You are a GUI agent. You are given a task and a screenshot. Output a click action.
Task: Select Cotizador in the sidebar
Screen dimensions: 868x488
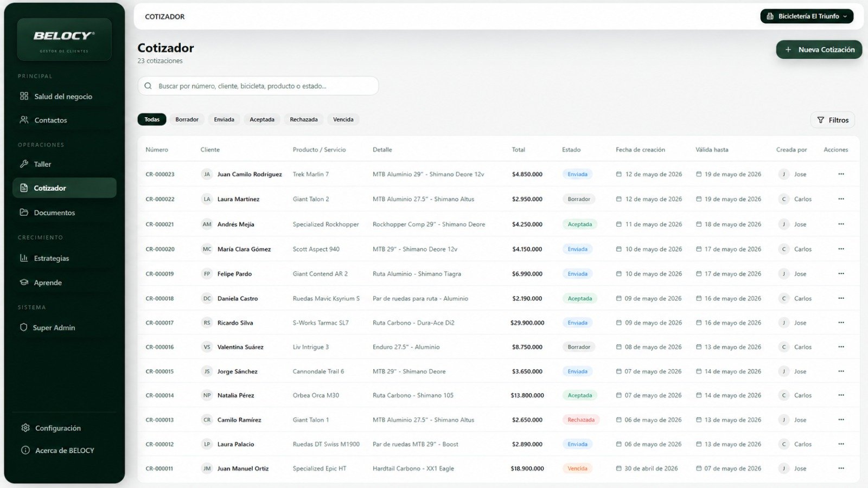(64, 188)
